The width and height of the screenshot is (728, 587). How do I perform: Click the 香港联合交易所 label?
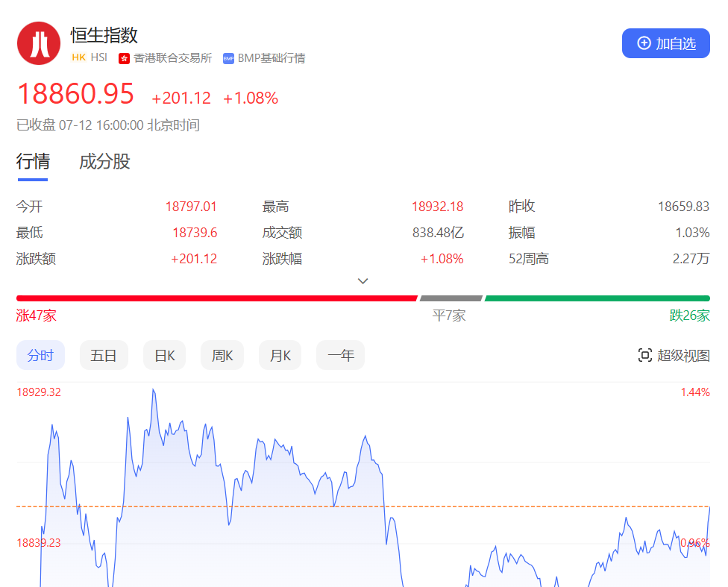coord(173,58)
